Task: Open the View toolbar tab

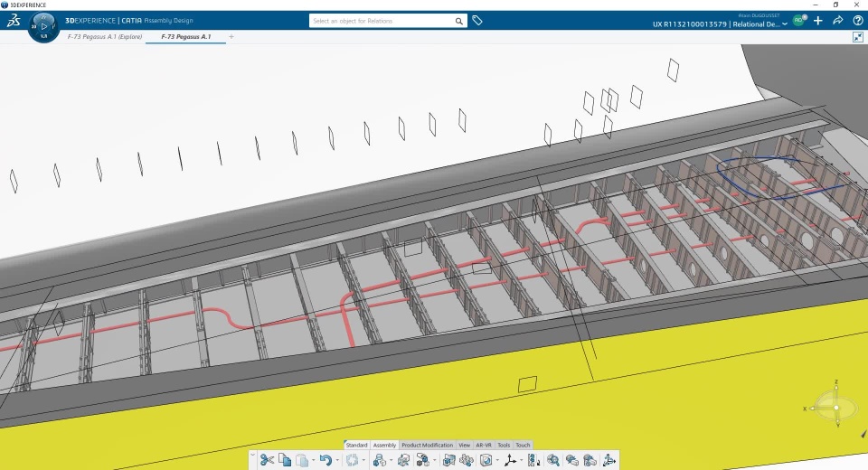Action: click(x=465, y=445)
